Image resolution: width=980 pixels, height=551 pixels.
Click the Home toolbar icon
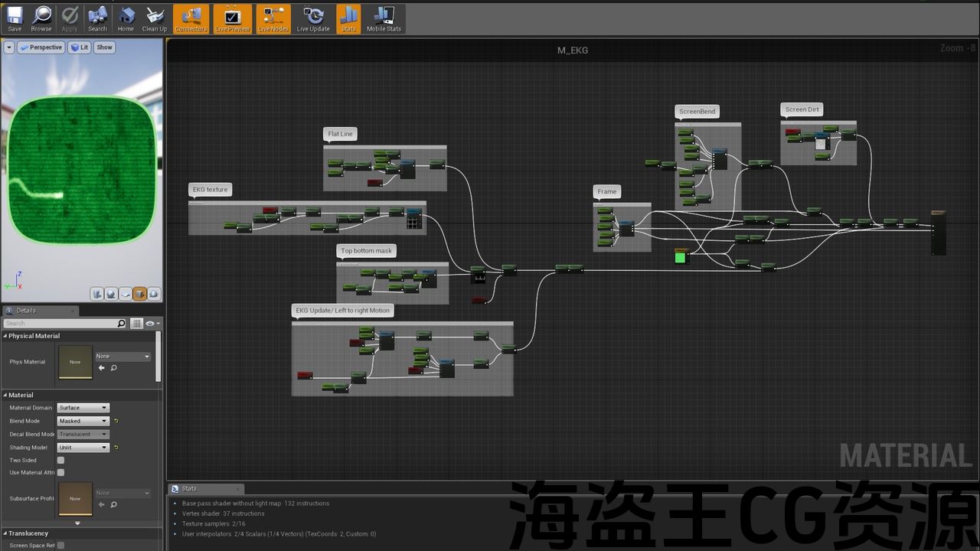(x=126, y=19)
